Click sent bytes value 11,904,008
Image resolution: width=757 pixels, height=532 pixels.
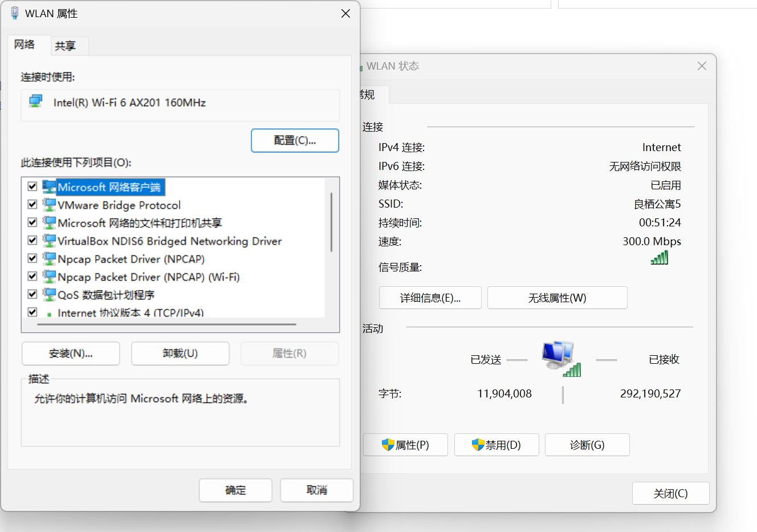pos(504,393)
